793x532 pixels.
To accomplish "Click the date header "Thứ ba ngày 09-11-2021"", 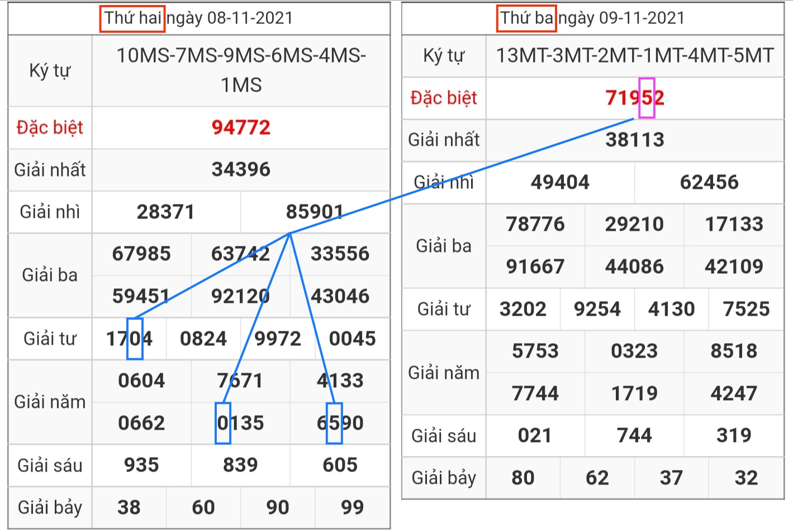I will (x=592, y=18).
